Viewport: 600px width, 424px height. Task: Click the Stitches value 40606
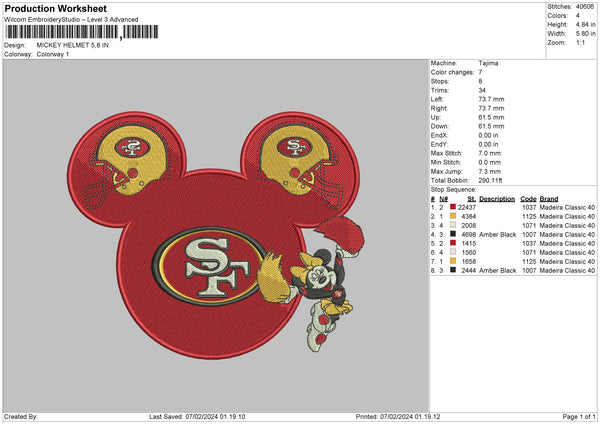(x=585, y=7)
